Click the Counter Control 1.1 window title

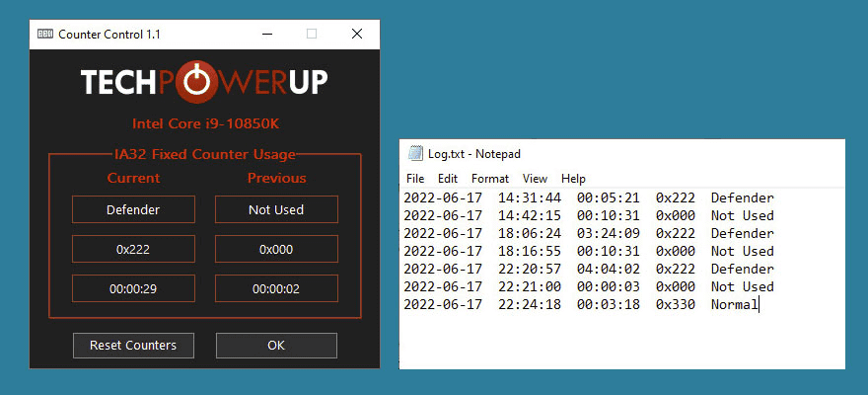109,35
